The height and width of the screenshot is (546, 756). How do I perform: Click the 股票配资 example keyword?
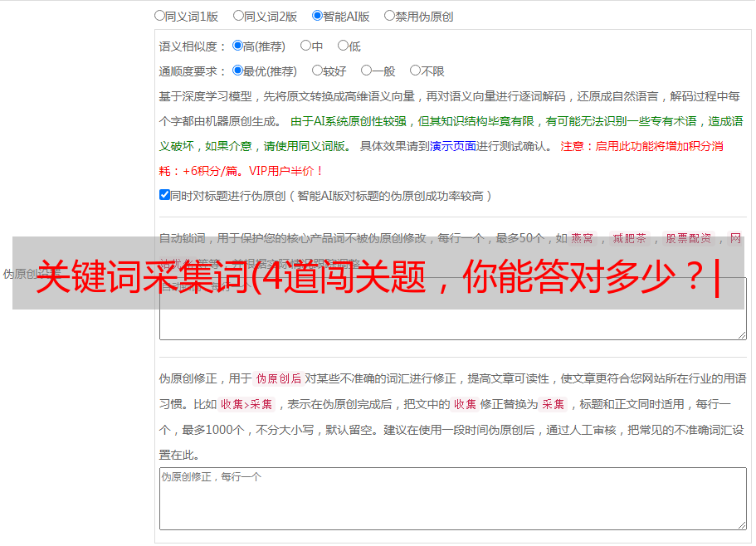pyautogui.click(x=689, y=238)
